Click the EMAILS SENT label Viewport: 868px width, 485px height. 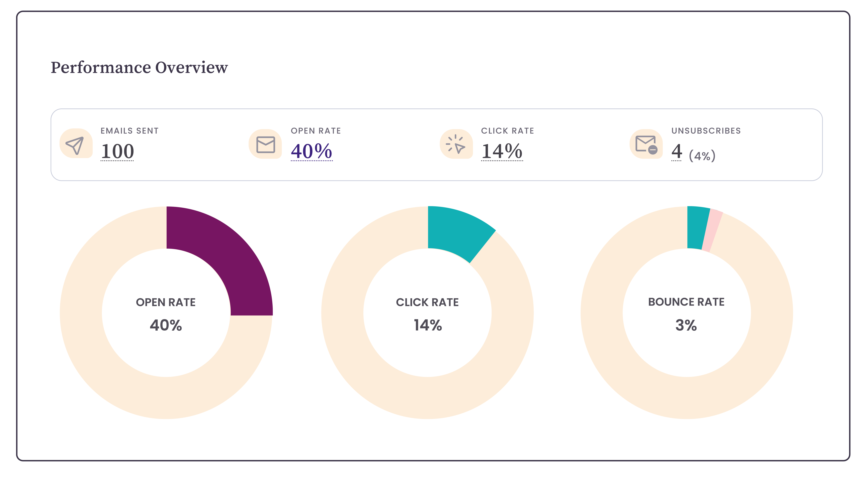click(129, 131)
